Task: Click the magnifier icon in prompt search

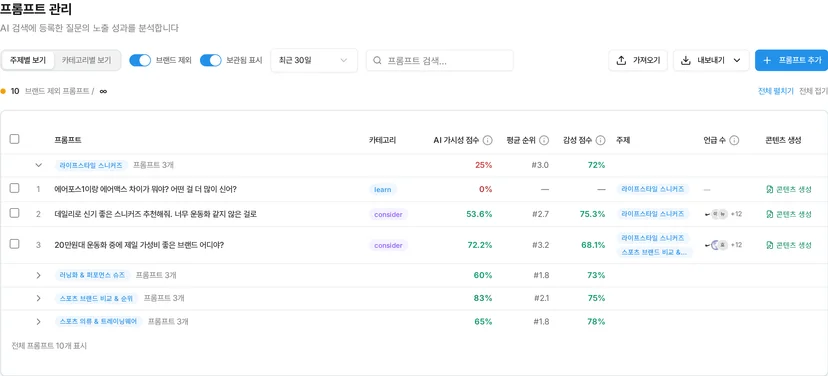Action: [378, 60]
